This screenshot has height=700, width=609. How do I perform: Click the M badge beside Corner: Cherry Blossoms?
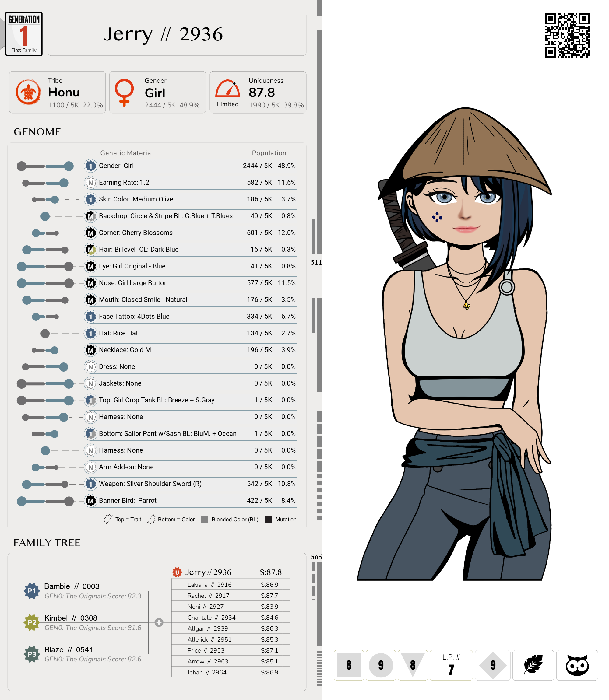click(91, 233)
